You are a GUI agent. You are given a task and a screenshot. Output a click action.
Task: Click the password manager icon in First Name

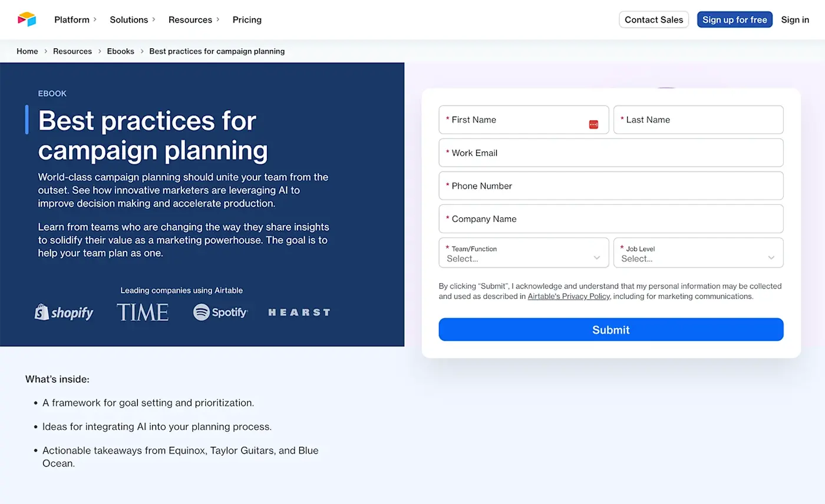pos(593,124)
